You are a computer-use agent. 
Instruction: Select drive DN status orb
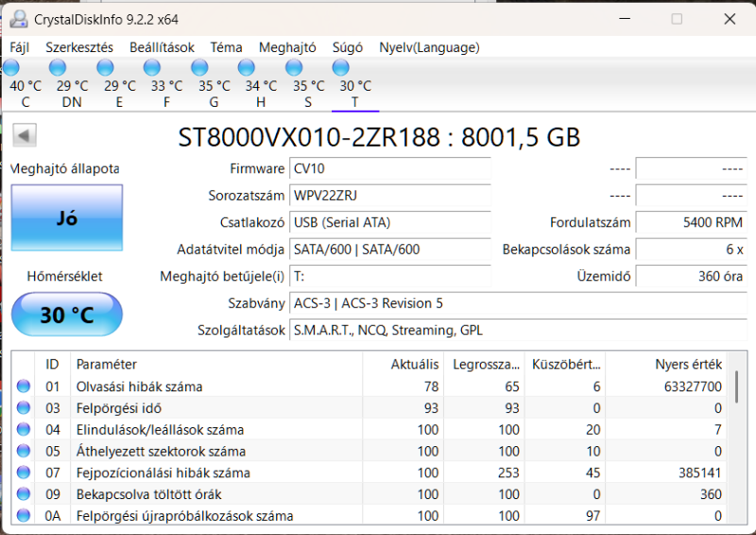[58, 68]
